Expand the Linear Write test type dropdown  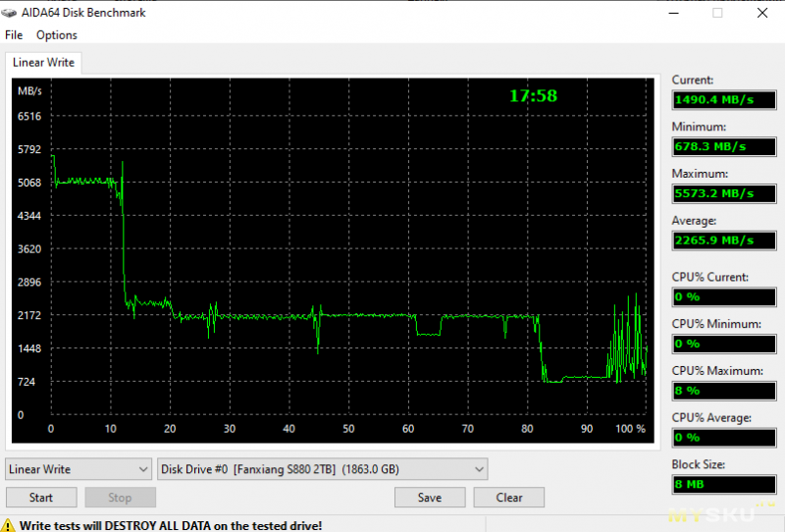(78, 469)
